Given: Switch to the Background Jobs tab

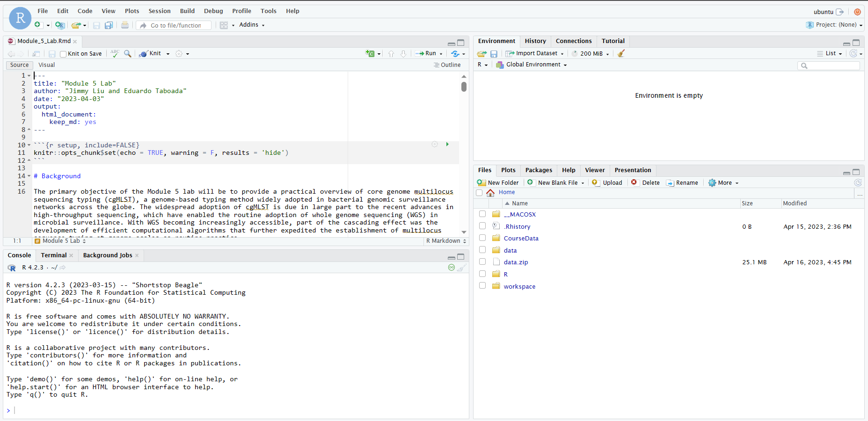Looking at the screenshot, I should (x=108, y=255).
